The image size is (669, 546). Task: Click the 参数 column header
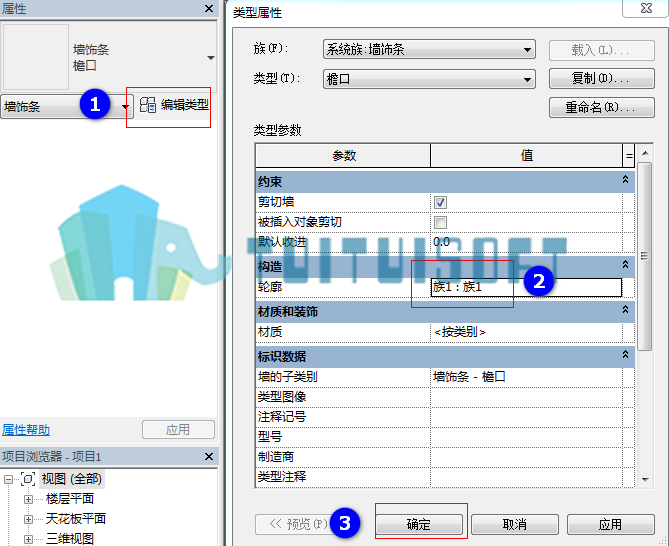[343, 156]
